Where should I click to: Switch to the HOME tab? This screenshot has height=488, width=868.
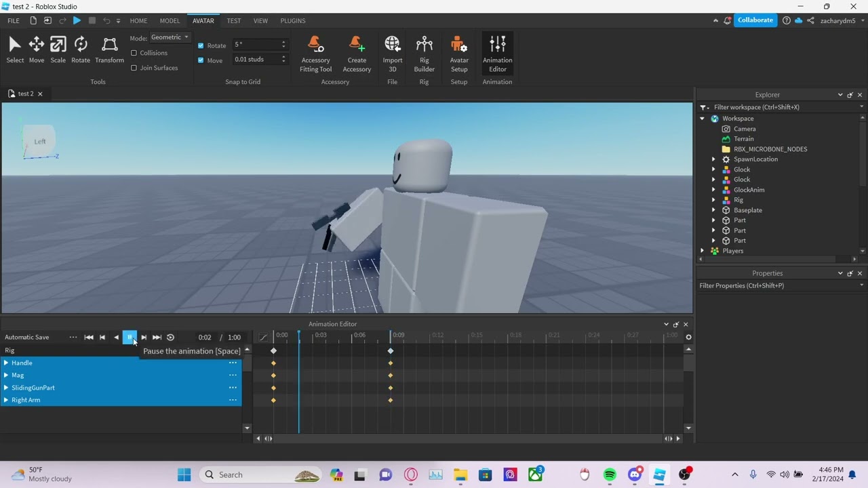tap(138, 21)
